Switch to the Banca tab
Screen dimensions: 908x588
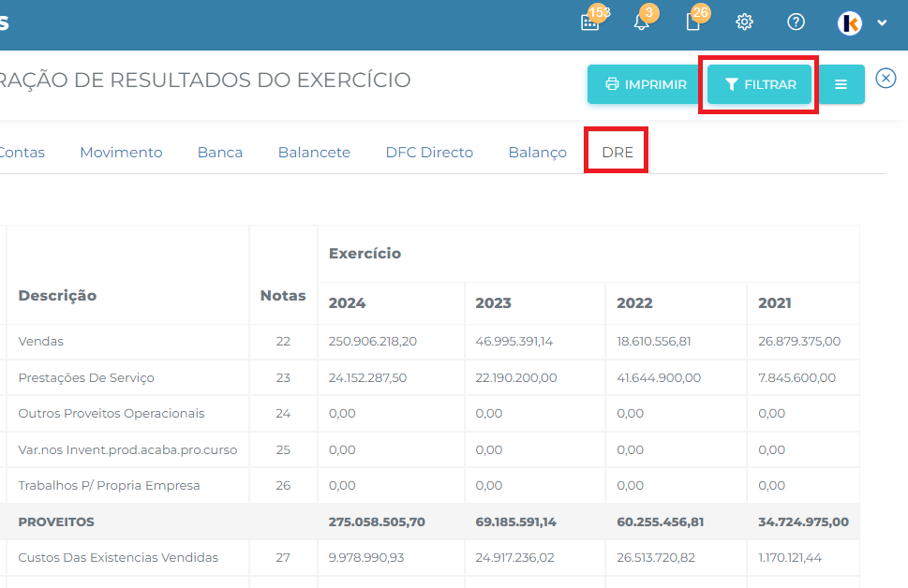(x=220, y=153)
